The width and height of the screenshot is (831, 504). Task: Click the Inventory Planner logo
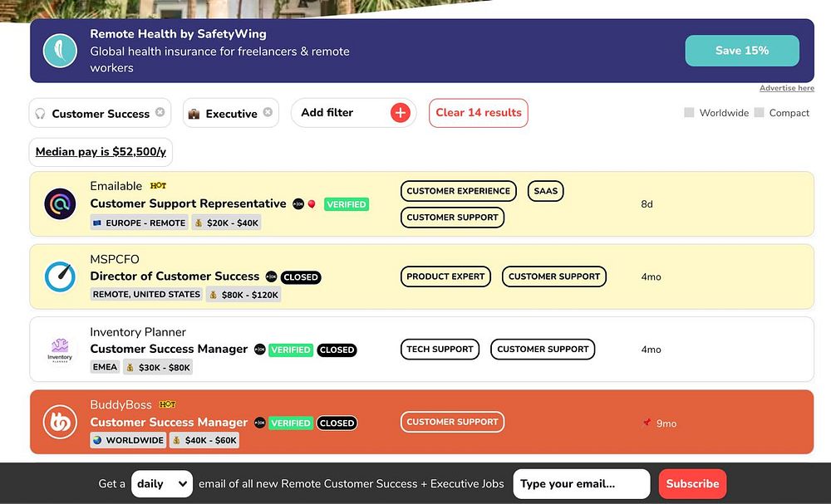[x=60, y=350]
